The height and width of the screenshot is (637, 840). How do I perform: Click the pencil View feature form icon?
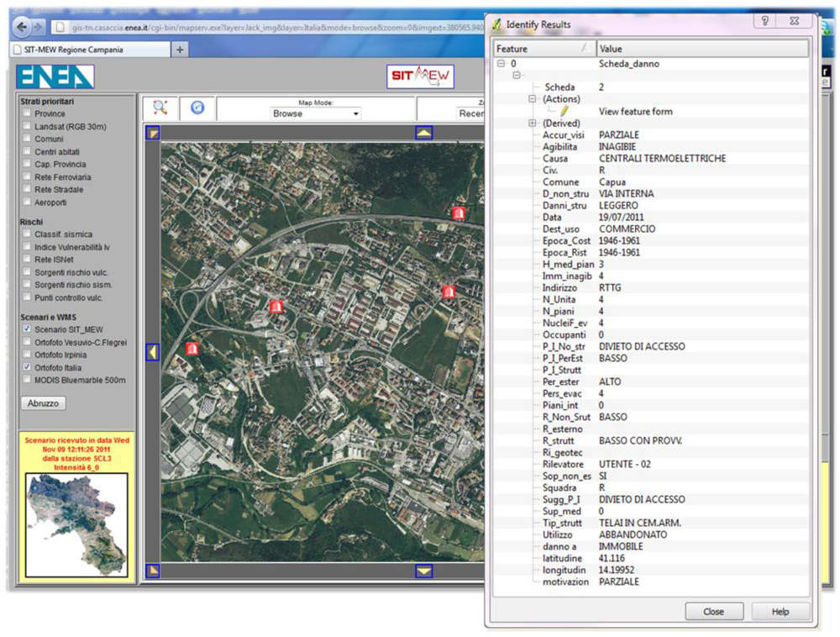coord(565,111)
